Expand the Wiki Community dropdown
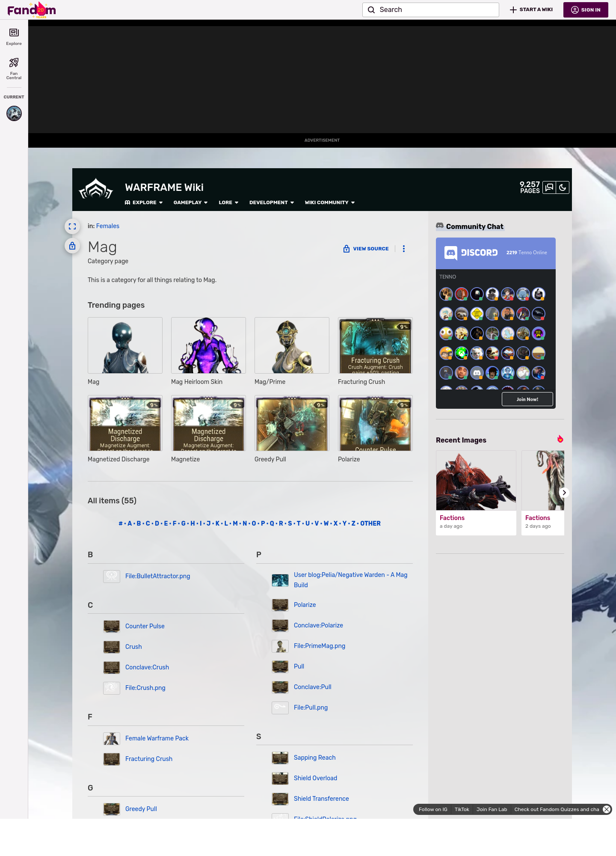The width and height of the screenshot is (616, 856). 329,202
